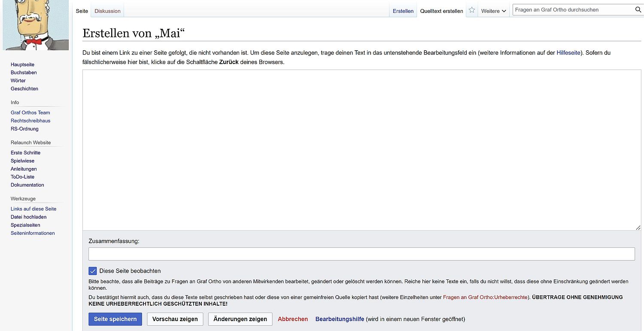
Task: Click the Graf Ortho logo image
Action: click(x=36, y=25)
